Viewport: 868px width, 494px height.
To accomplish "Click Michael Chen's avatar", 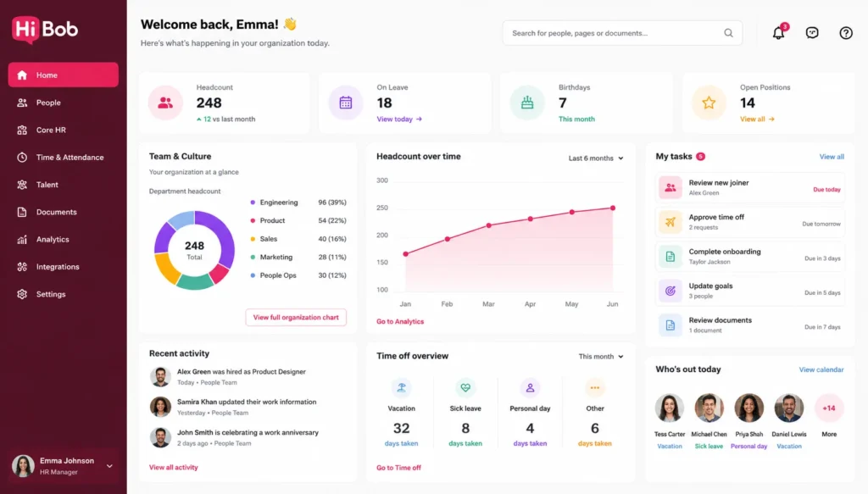I will pyautogui.click(x=709, y=408).
